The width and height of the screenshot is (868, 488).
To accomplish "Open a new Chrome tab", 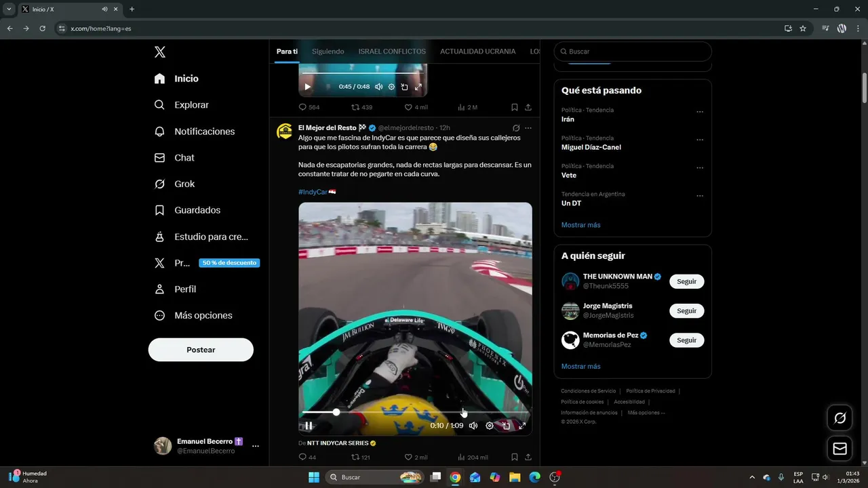I will coord(132,9).
